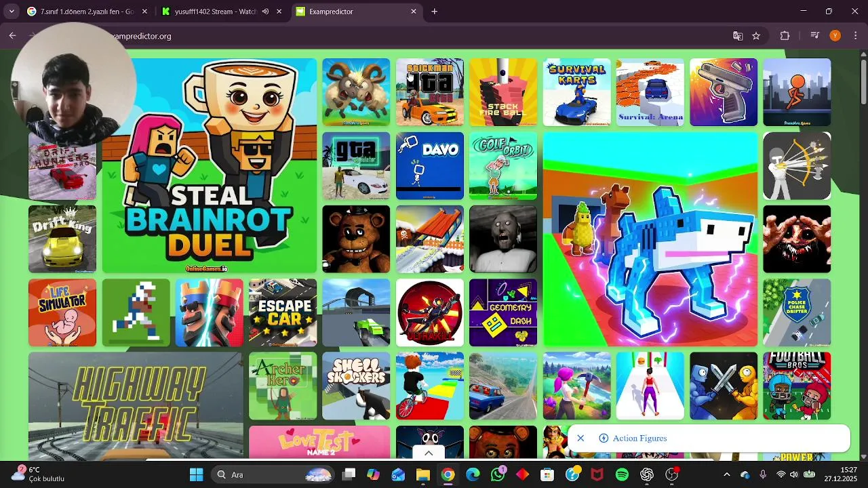868x488 pixels.
Task: Open the Golf Orbit game
Action: click(503, 166)
